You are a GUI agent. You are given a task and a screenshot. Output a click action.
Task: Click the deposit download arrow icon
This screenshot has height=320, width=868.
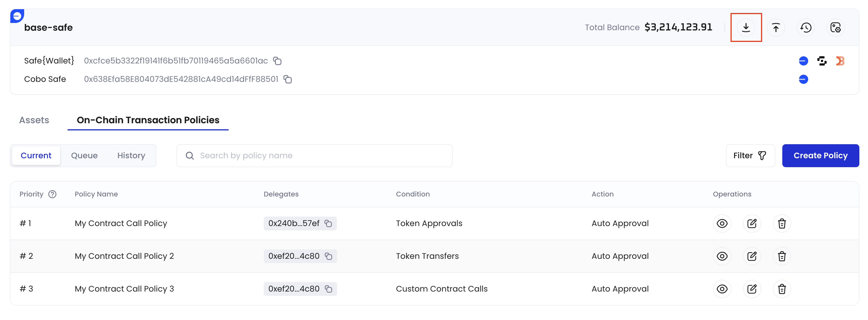pos(746,27)
